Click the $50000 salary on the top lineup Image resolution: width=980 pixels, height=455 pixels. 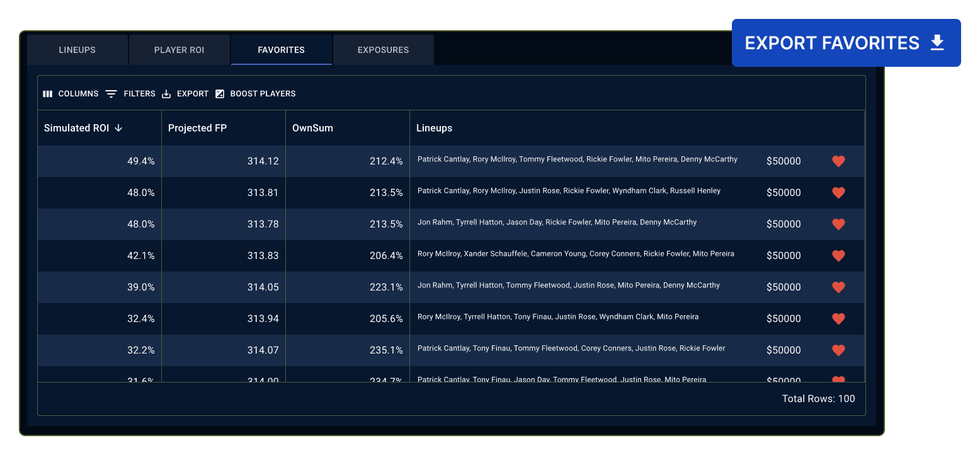click(x=783, y=161)
